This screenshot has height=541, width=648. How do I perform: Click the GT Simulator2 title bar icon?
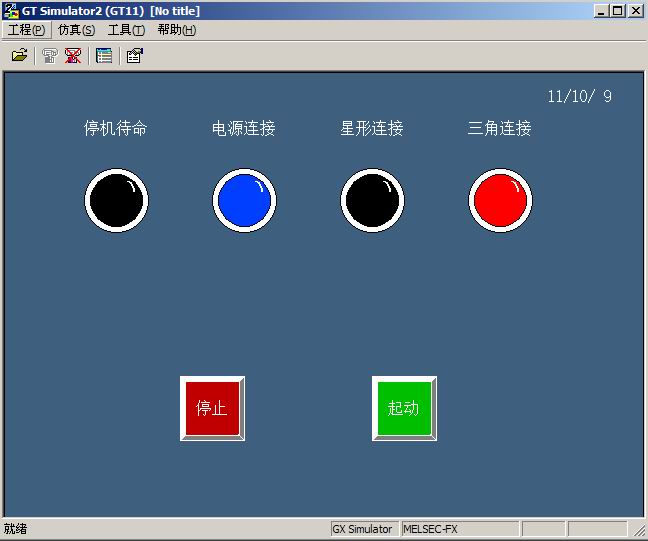11,11
